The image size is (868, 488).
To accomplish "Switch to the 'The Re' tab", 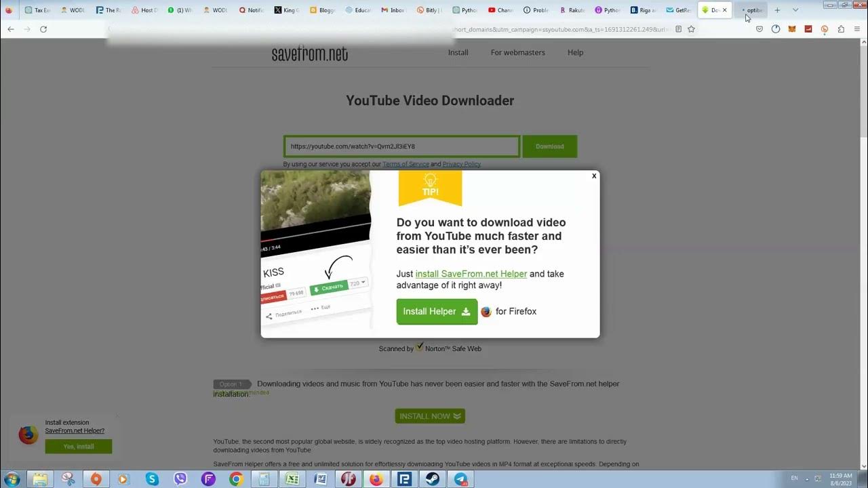I will coord(108,10).
